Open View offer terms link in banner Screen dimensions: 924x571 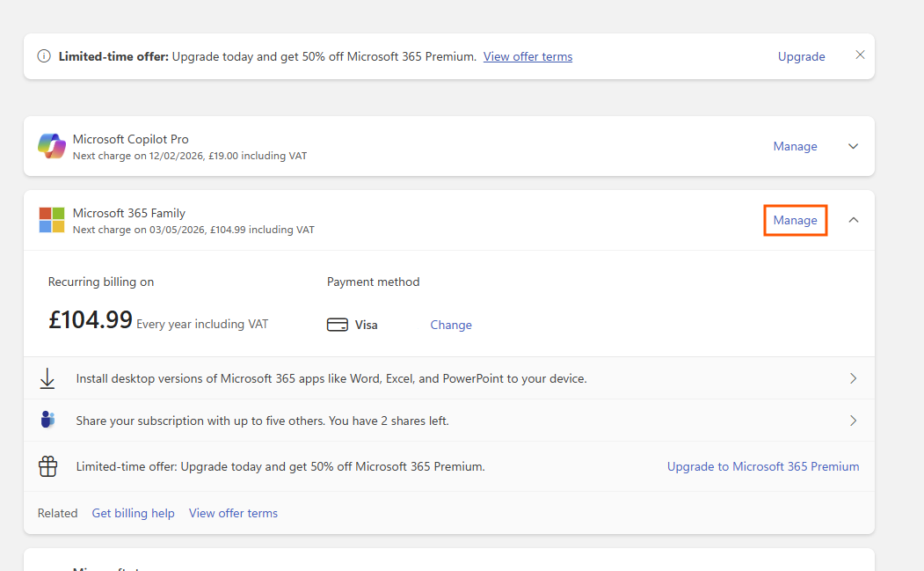click(x=527, y=56)
